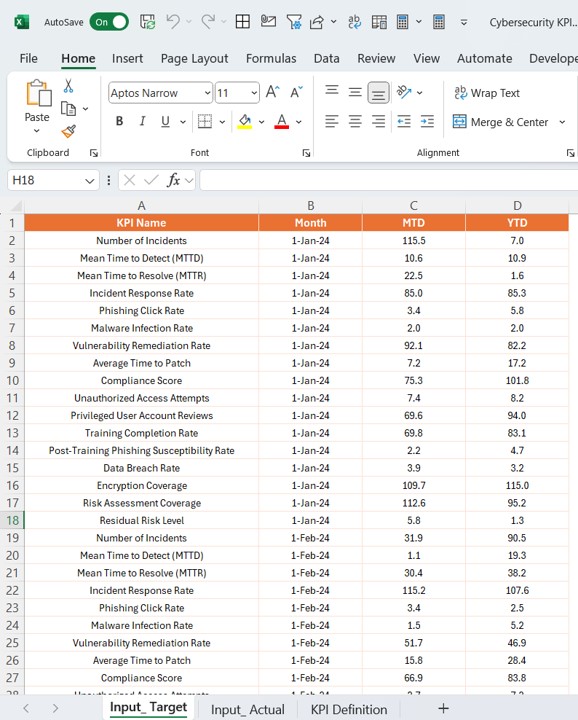Click the next sheet navigation arrow
The width and height of the screenshot is (578, 720).
click(56, 709)
